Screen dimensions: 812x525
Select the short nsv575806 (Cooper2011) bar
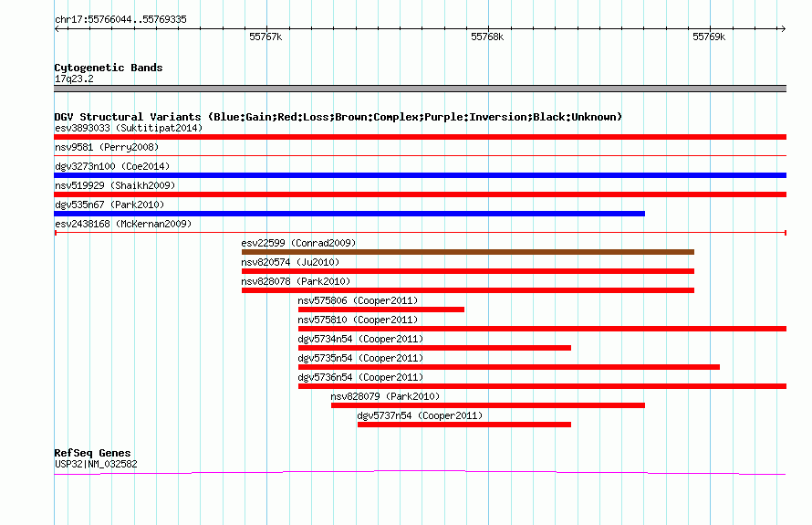381,310
